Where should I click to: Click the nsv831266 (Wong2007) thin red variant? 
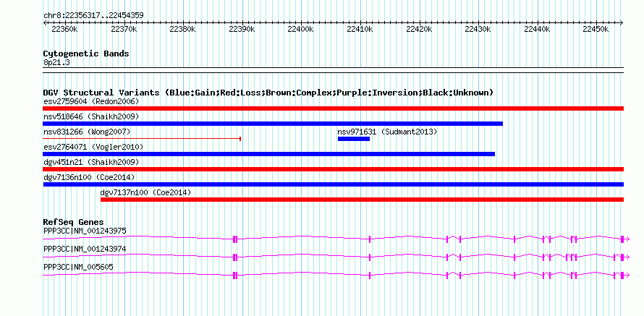(142, 139)
